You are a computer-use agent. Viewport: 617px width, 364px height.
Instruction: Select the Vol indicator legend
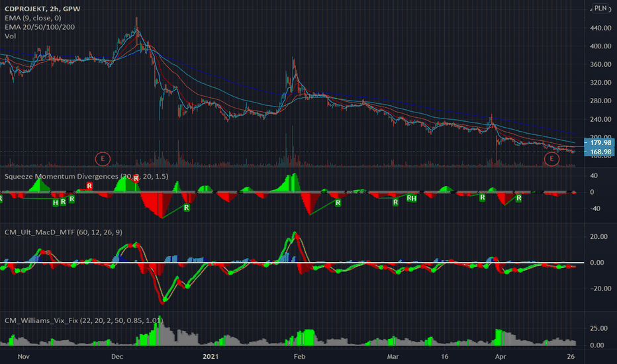pos(10,36)
